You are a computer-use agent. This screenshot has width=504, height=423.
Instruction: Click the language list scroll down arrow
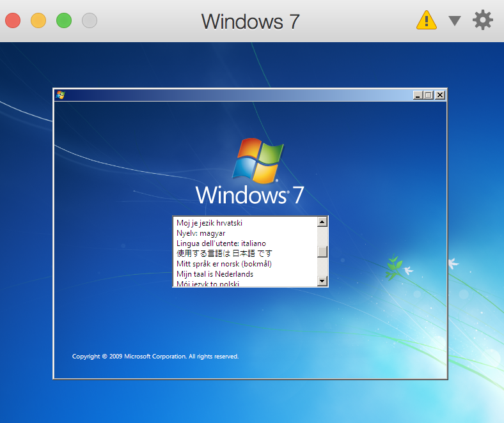pyautogui.click(x=322, y=281)
